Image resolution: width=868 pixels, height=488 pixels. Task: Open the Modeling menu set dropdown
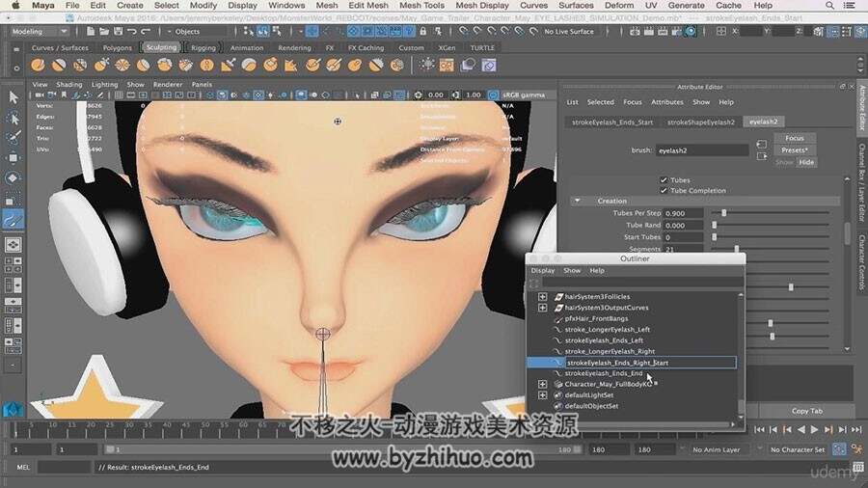(x=40, y=32)
